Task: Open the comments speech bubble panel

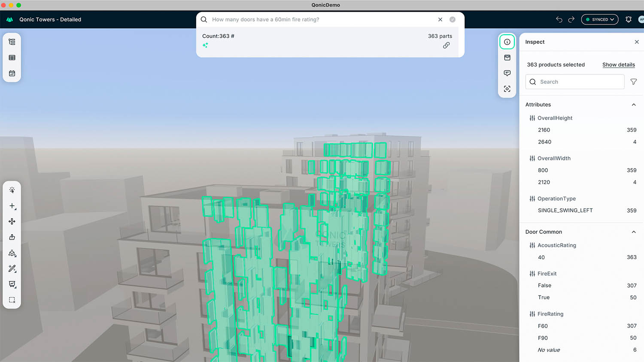Action: pos(507,73)
